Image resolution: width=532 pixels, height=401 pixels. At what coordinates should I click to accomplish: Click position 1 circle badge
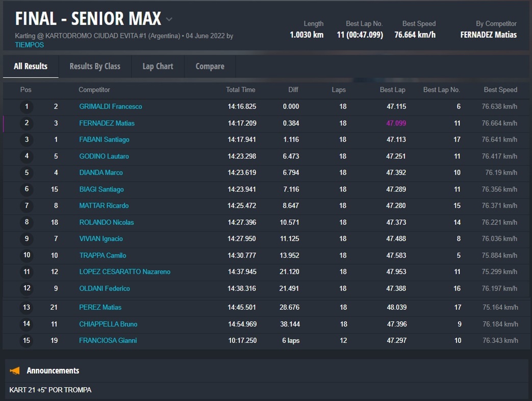coord(27,107)
